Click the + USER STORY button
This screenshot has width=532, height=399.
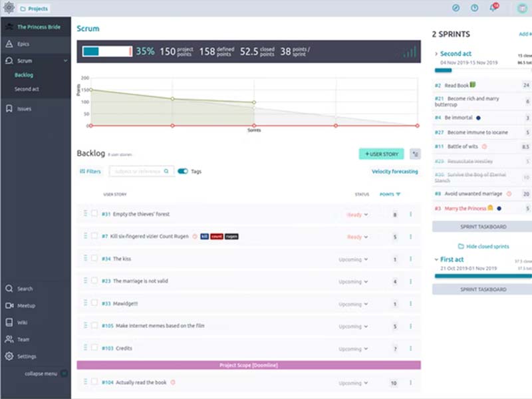point(381,154)
